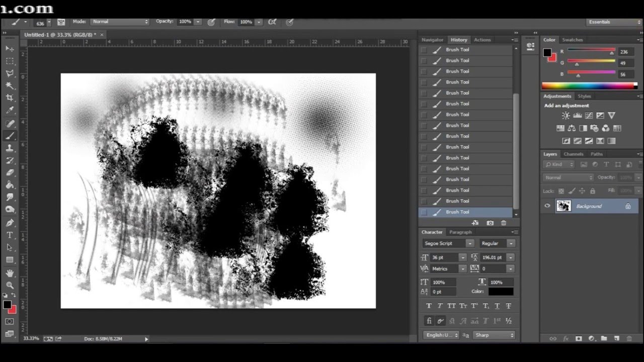Toggle standard ligatures fi button

point(429,320)
